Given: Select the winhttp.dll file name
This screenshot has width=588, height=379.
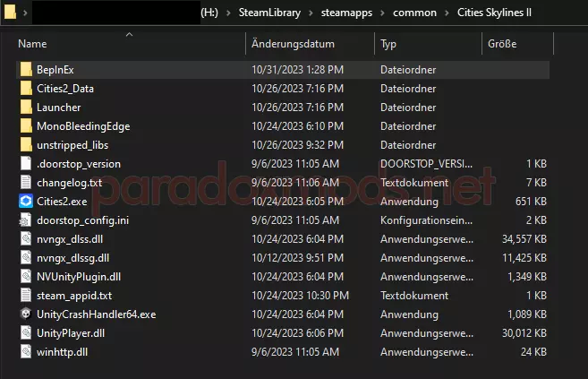Looking at the screenshot, I should 63,352.
